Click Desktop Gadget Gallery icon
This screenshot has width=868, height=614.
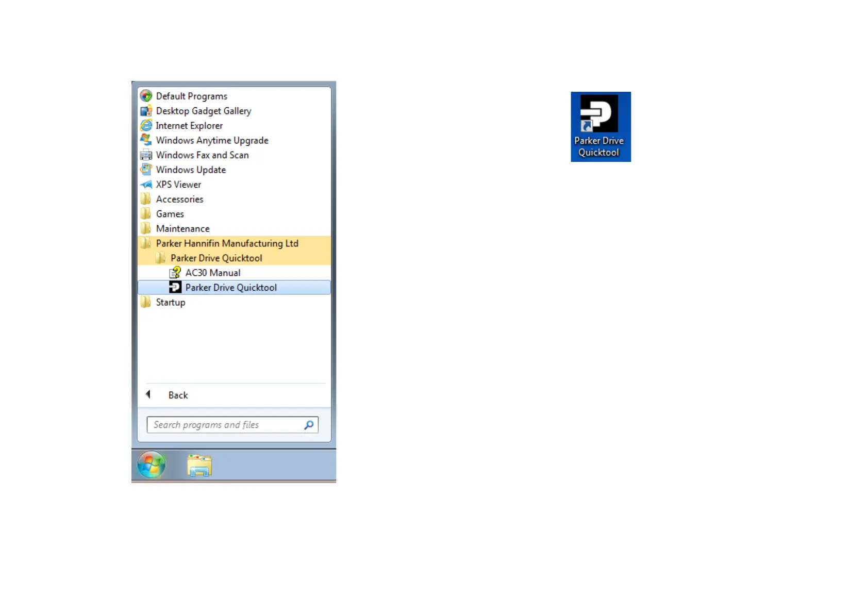[x=146, y=111]
